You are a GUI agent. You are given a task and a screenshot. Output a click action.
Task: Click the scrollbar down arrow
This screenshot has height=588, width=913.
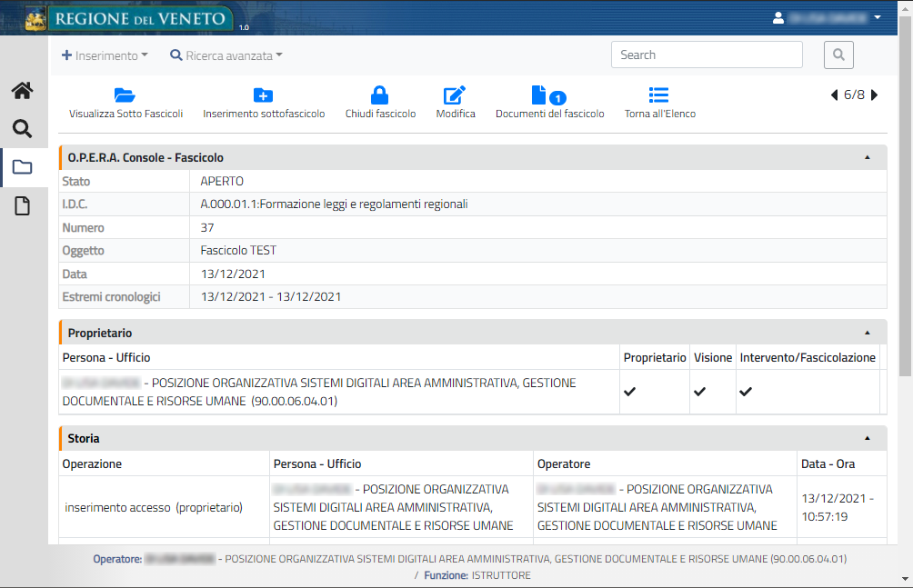905,579
